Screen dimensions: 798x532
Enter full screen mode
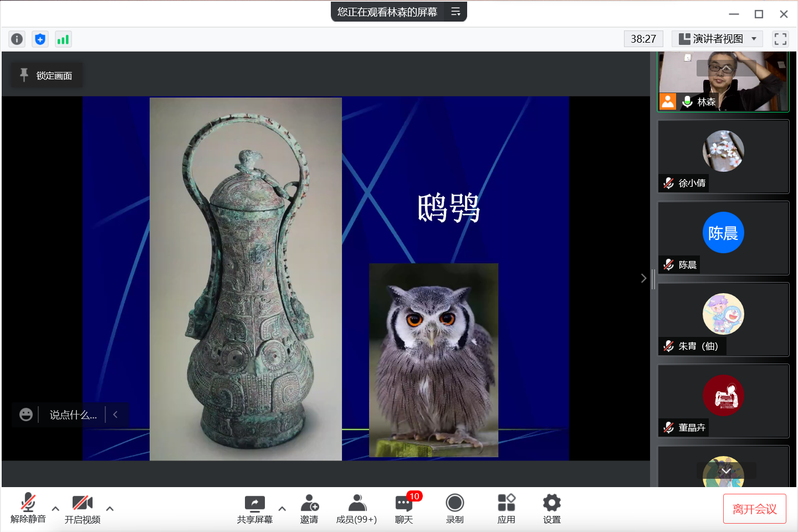coord(780,39)
